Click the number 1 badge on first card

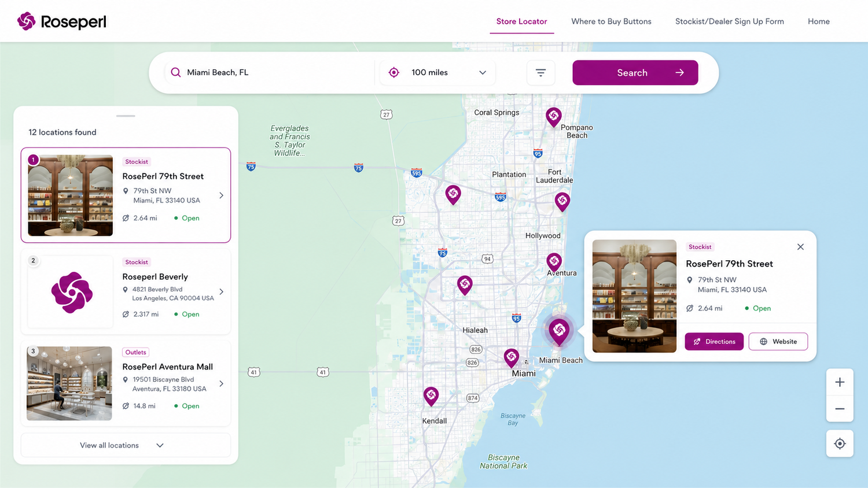(34, 160)
